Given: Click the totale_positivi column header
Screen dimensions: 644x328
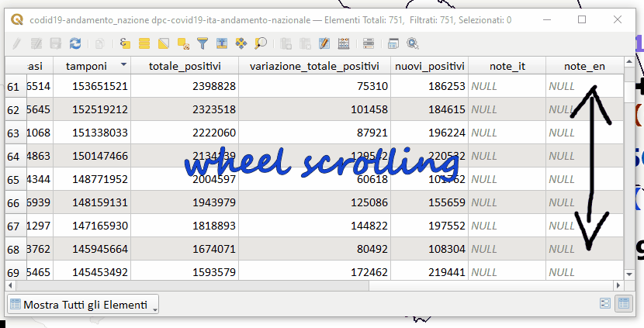Looking at the screenshot, I should [185, 66].
